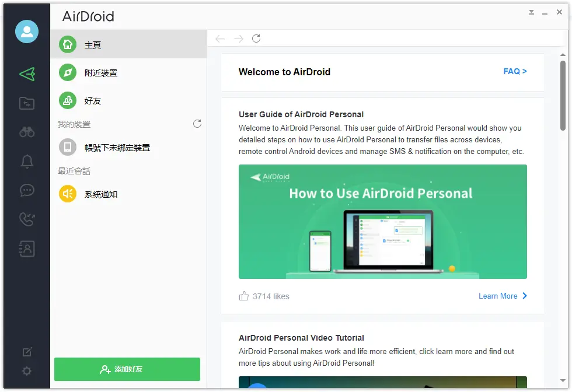Viewport: 572px width, 392px height.
Task: Click the yellow speaker icon for 系統通知
Action: pos(68,194)
